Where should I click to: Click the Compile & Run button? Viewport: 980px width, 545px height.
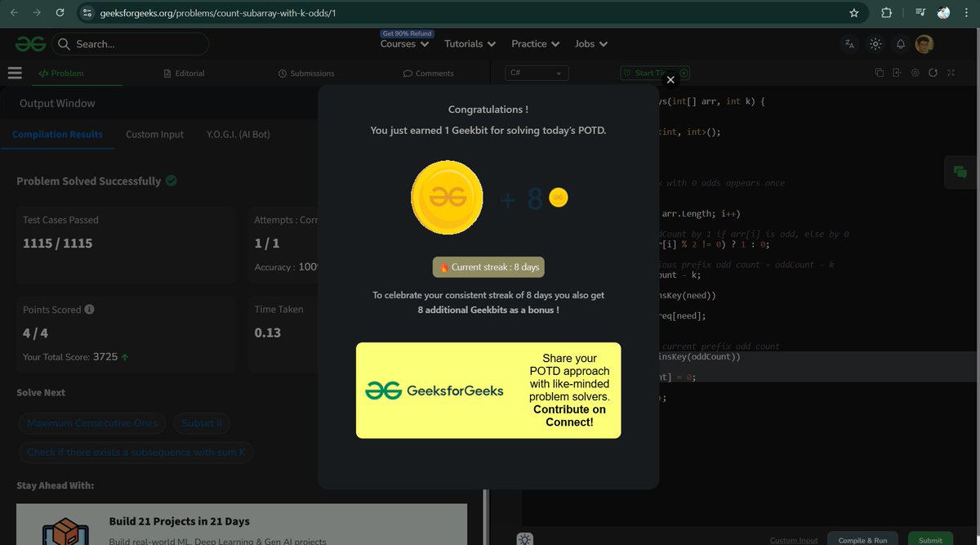pyautogui.click(x=862, y=539)
